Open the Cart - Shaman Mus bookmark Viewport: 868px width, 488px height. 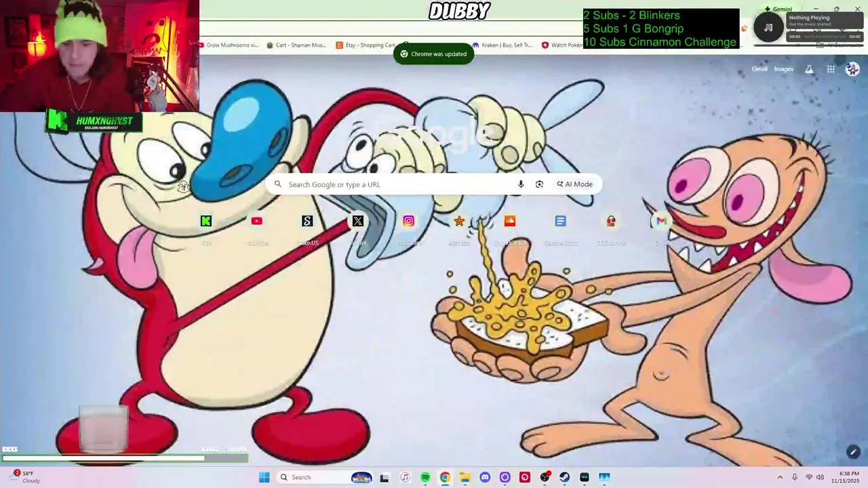[x=296, y=45]
